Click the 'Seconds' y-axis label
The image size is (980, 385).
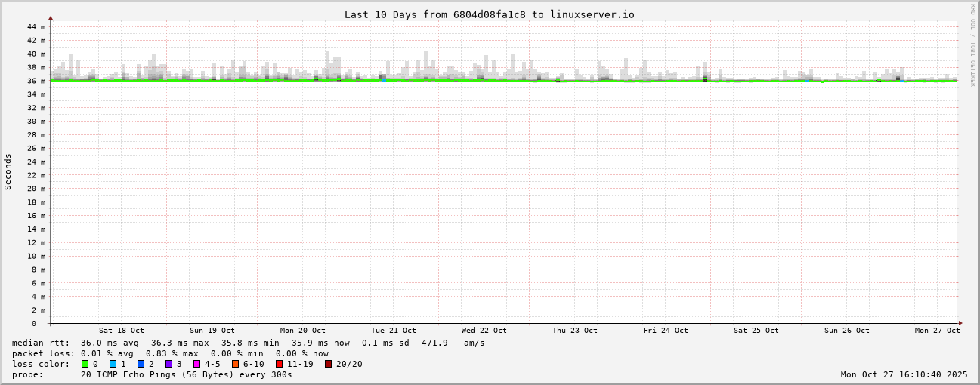(8, 171)
